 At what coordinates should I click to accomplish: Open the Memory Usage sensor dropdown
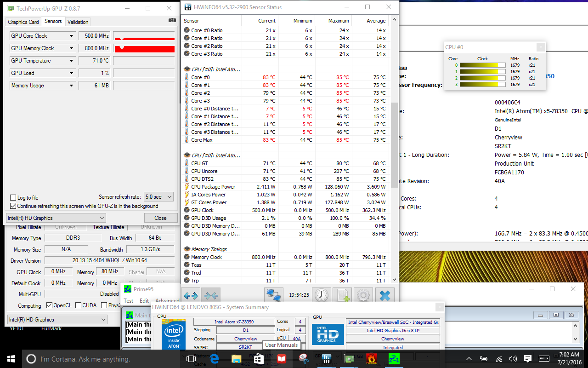[x=71, y=86]
